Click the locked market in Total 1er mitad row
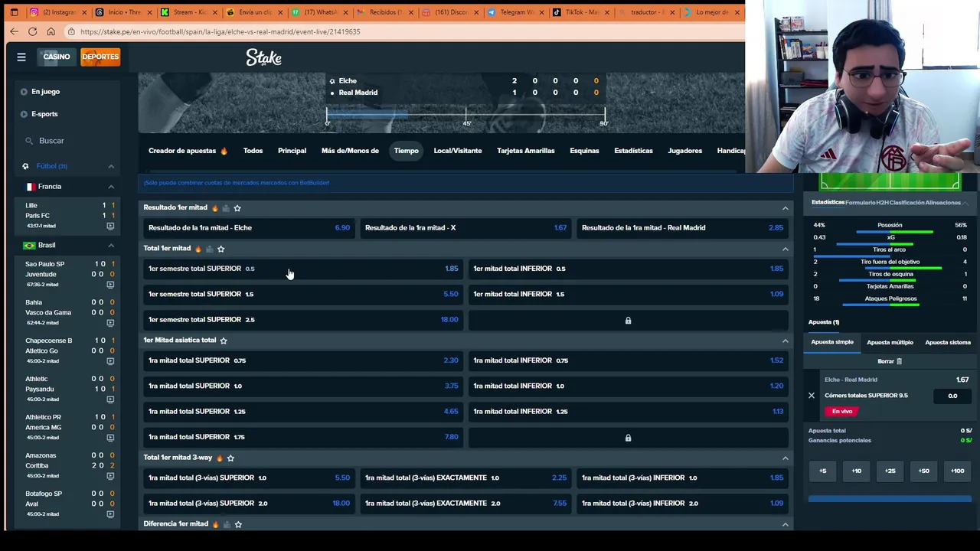 tap(628, 320)
